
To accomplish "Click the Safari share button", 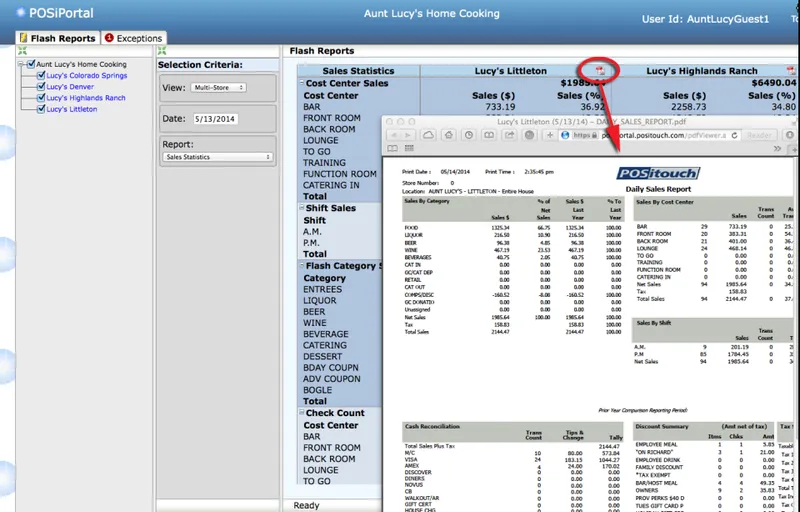I will (509, 135).
